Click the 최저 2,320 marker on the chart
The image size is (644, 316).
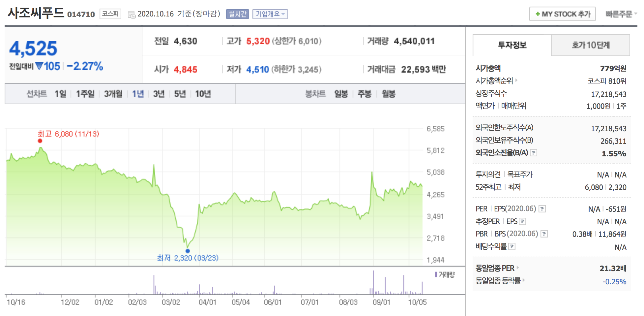click(x=188, y=251)
